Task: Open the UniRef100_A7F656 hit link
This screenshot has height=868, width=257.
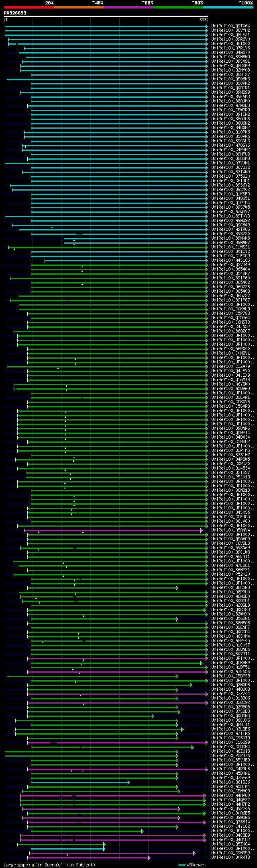Action: pyautogui.click(x=230, y=672)
